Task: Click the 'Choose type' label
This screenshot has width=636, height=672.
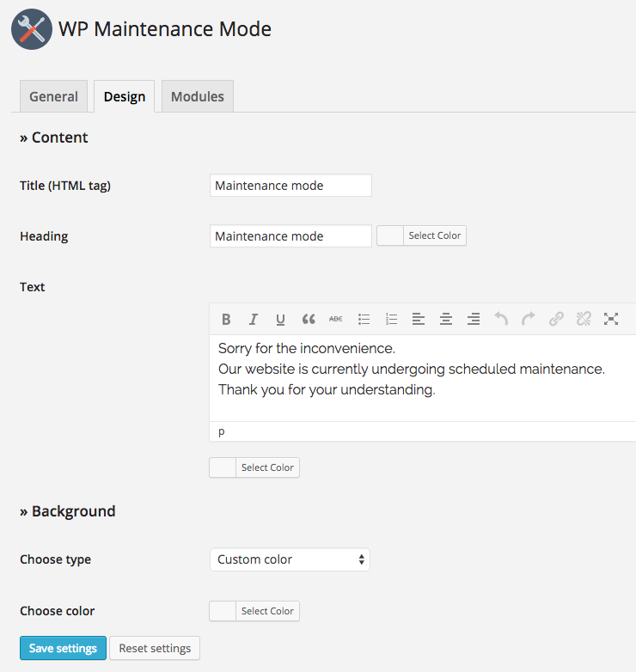Action: pos(55,559)
